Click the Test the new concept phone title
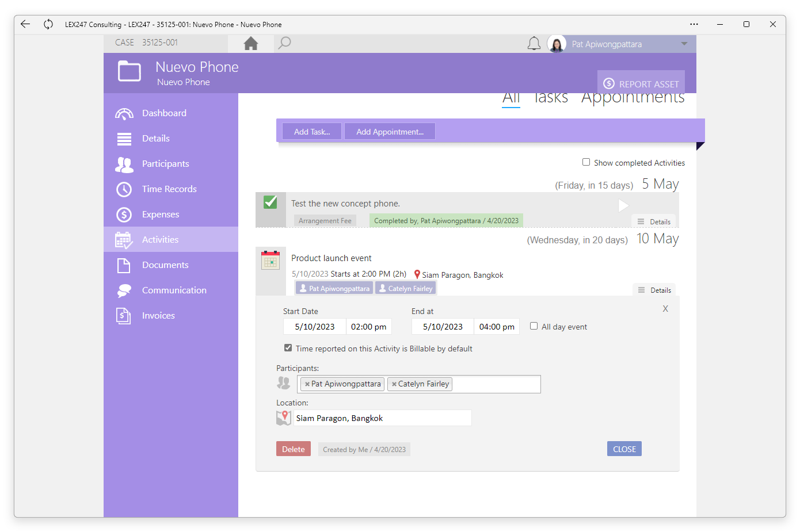 (345, 204)
